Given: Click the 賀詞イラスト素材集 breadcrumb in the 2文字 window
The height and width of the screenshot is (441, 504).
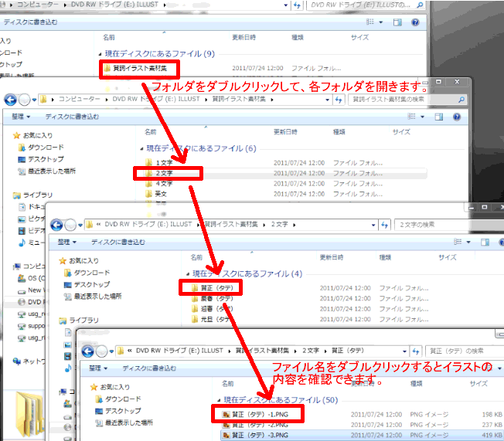Looking at the screenshot, I should (x=231, y=224).
